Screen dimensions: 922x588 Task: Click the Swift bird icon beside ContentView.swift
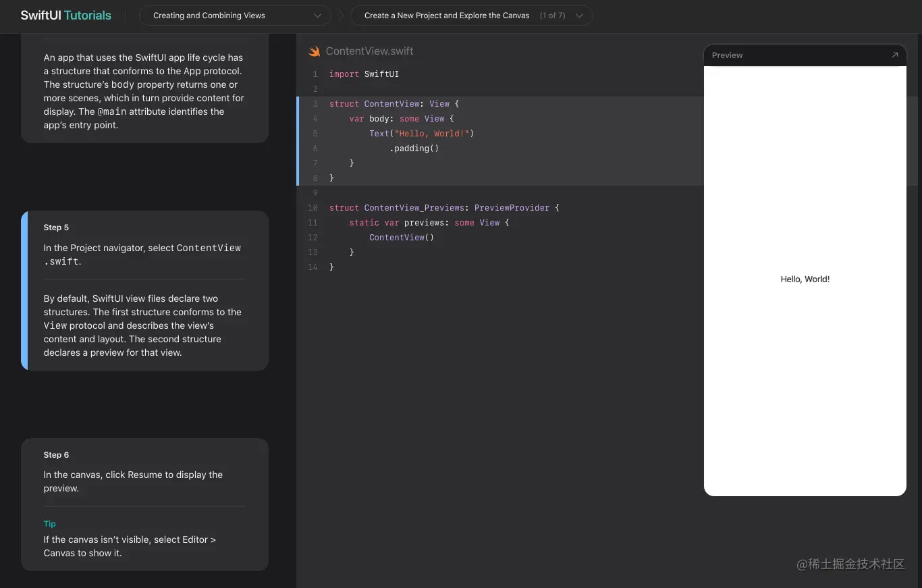coord(314,51)
